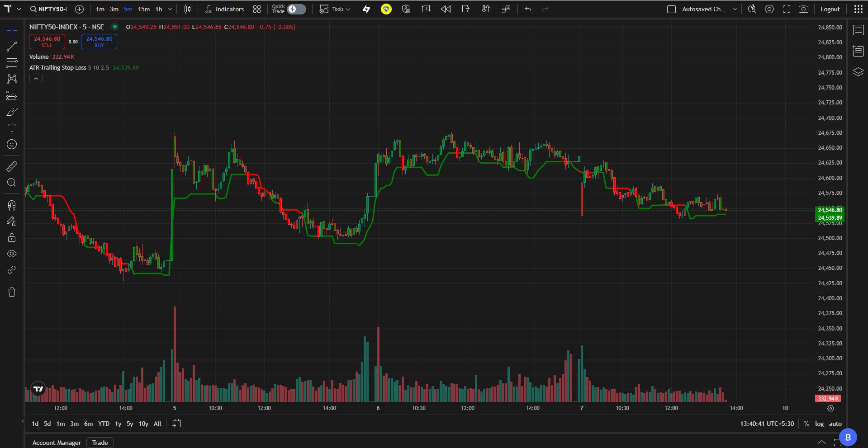Select the 5m timeframe in top toolbar

[x=128, y=9]
